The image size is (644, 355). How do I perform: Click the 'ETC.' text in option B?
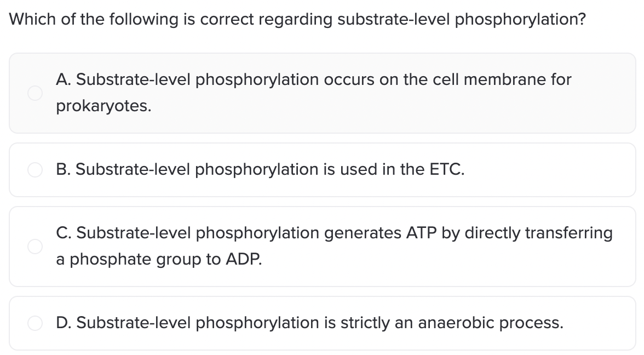click(447, 169)
